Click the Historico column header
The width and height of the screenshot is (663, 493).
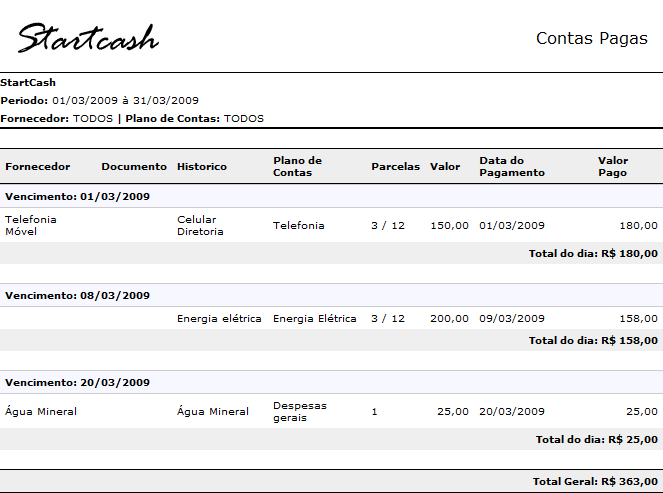coord(202,166)
